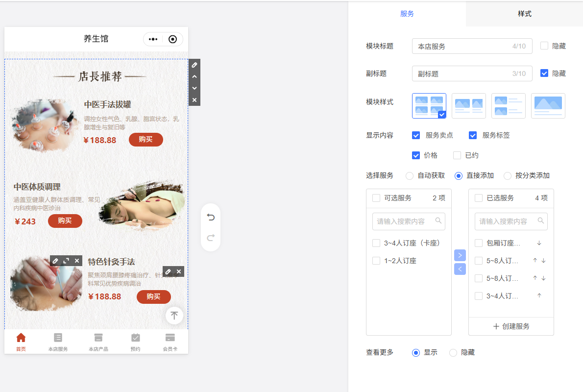Viewport: 583px width, 392px height.
Task: Remove selected services with left arrow button
Action: click(x=460, y=269)
